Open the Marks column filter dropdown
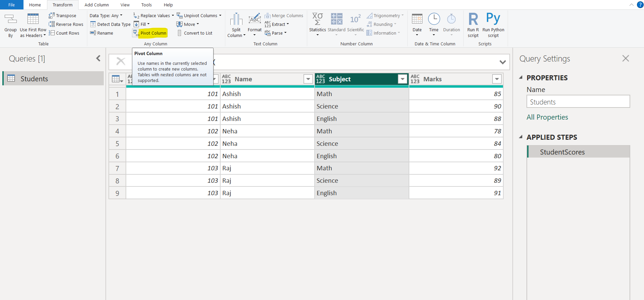The width and height of the screenshot is (644, 300). 497,79
